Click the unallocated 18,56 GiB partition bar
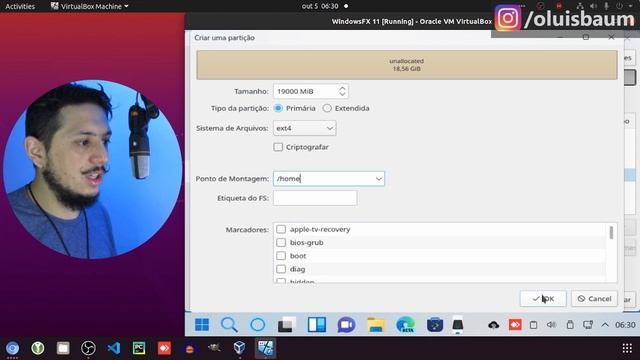The width and height of the screenshot is (640, 360). pos(407,65)
